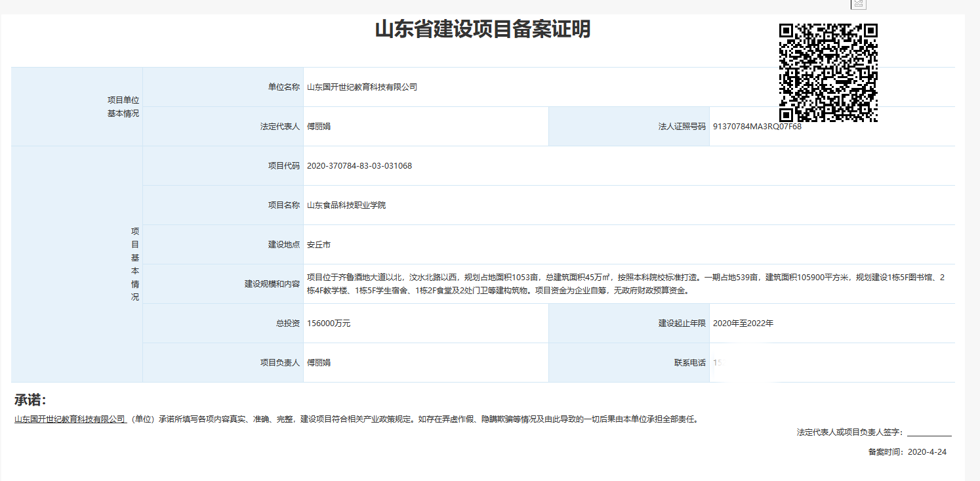Screen dimensions: 980x481
Task: Click the 建设规模和内容 label
Action: [272, 284]
